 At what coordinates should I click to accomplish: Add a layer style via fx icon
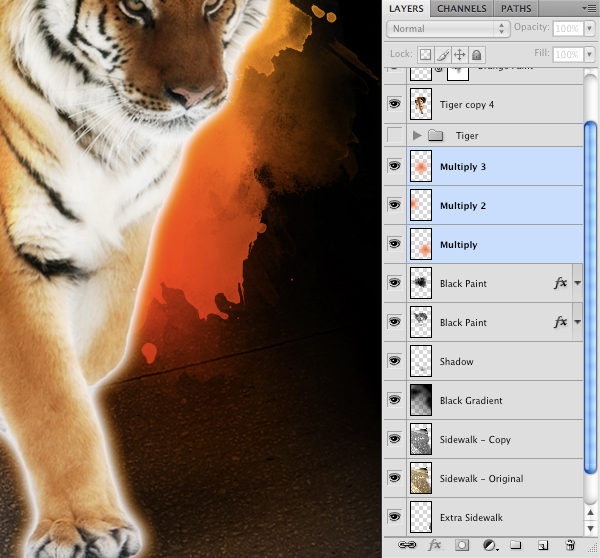435,545
